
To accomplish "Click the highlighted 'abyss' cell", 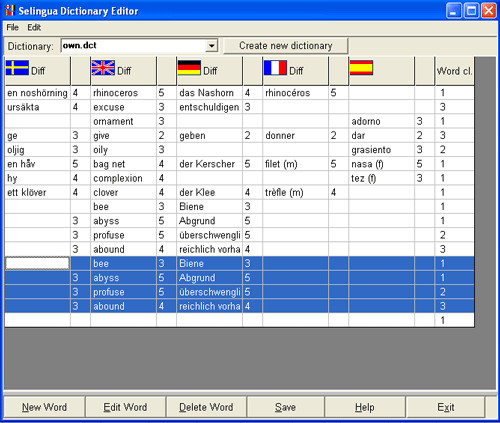I will tap(123, 278).
